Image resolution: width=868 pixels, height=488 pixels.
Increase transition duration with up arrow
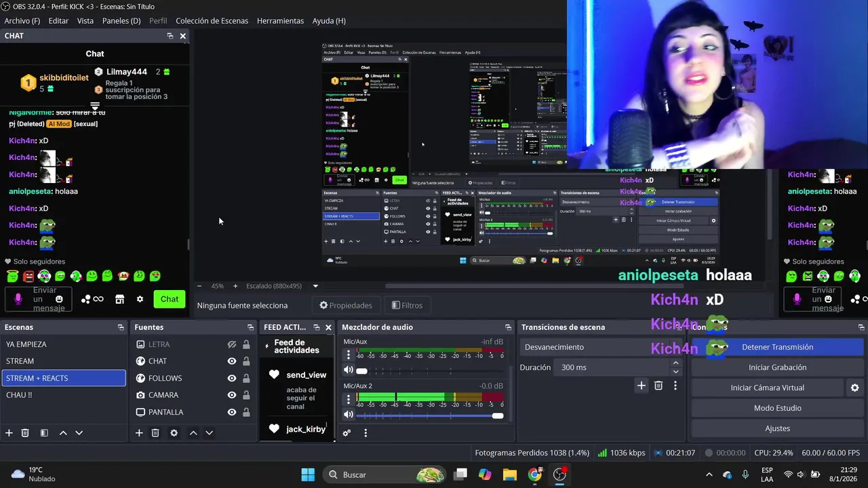[675, 363]
